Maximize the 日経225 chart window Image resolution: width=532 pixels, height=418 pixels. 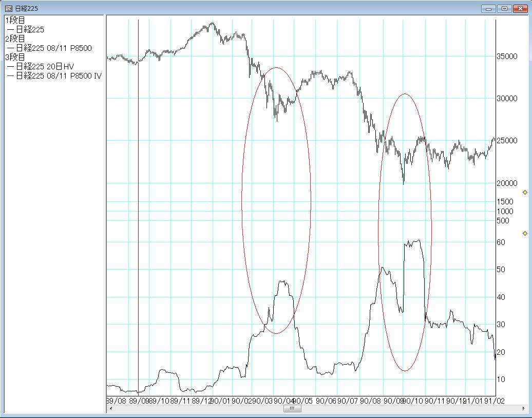504,8
